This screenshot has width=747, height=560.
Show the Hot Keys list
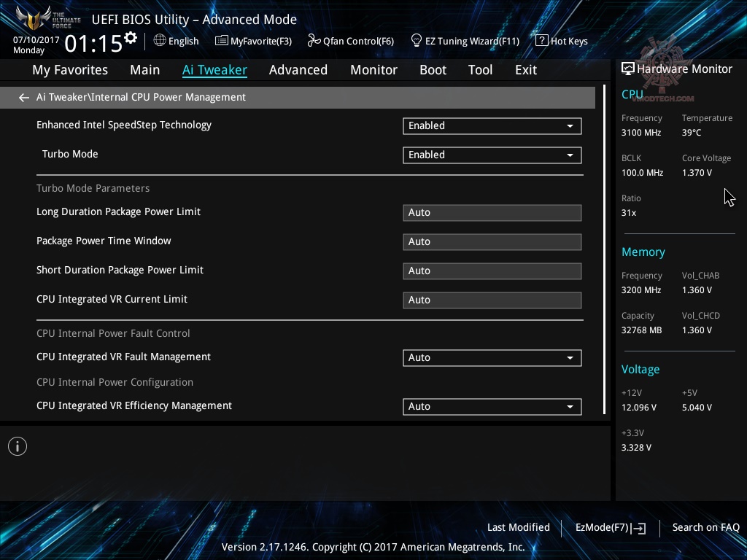point(562,41)
